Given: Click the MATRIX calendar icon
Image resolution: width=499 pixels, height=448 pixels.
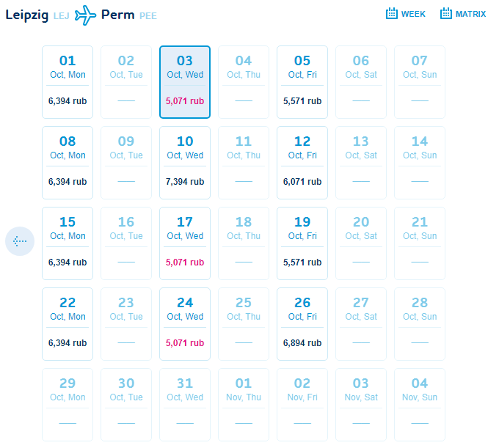Looking at the screenshot, I should click(446, 14).
